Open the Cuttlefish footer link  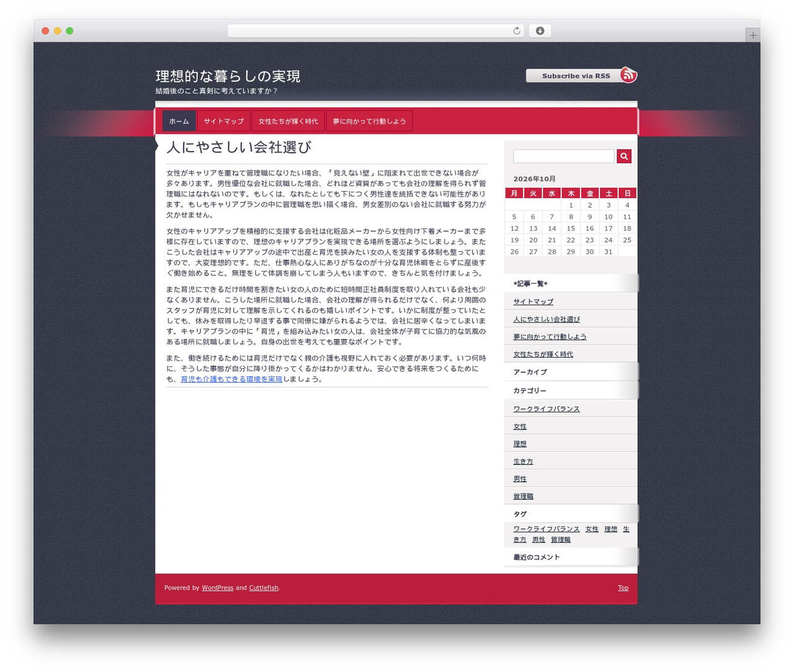tap(264, 588)
